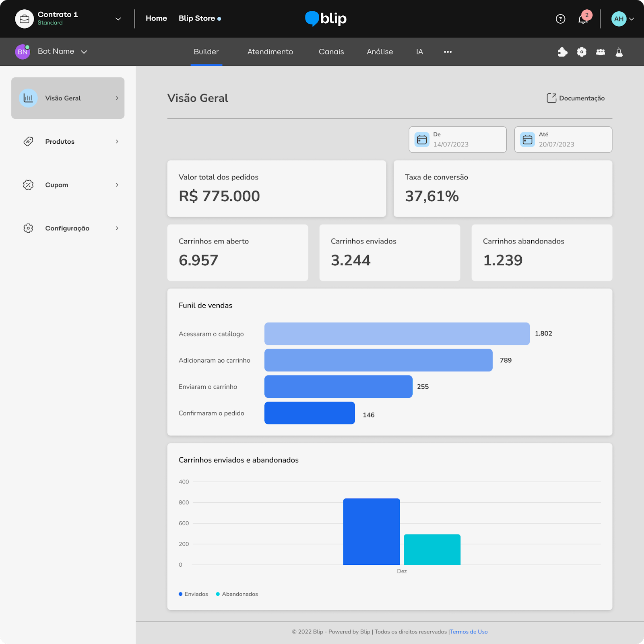Switch to the Atendimento tab
This screenshot has width=644, height=644.
point(270,52)
